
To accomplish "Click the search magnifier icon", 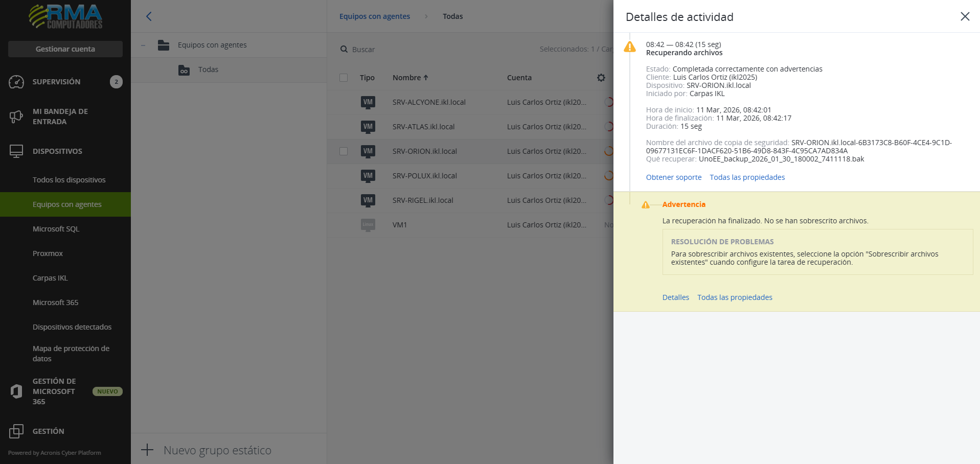I will coord(344,50).
